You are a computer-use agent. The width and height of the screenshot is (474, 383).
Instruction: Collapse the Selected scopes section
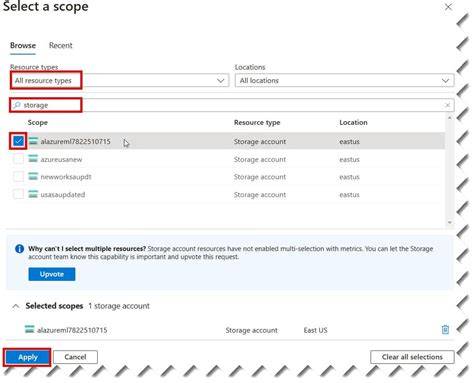15,306
